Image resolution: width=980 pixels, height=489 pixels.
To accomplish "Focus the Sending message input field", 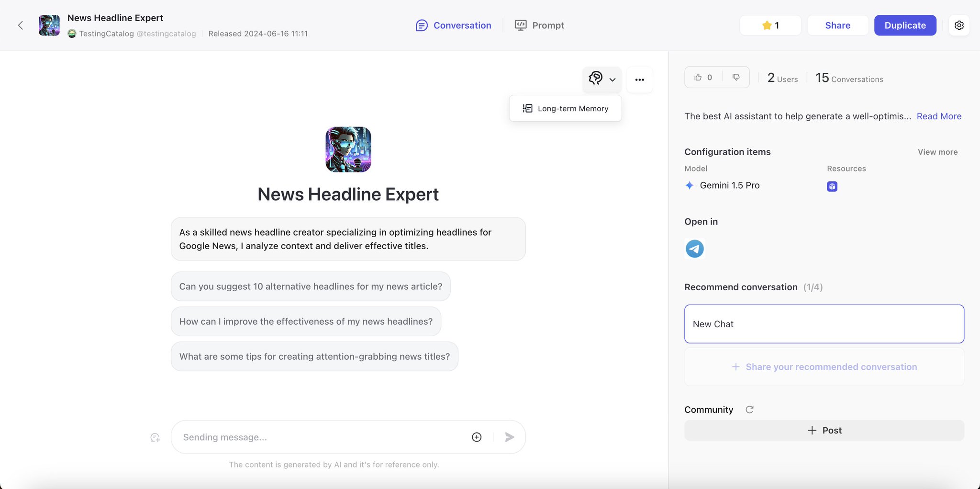I will click(x=321, y=437).
